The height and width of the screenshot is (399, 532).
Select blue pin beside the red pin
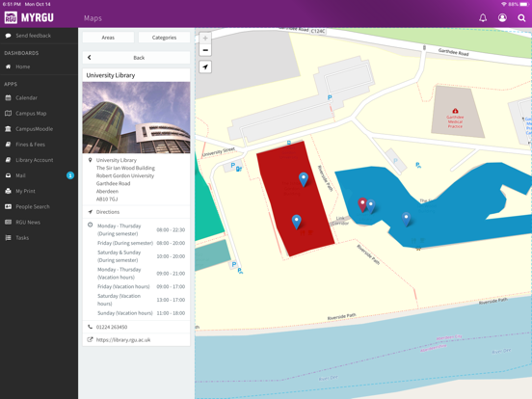pyautogui.click(x=371, y=206)
